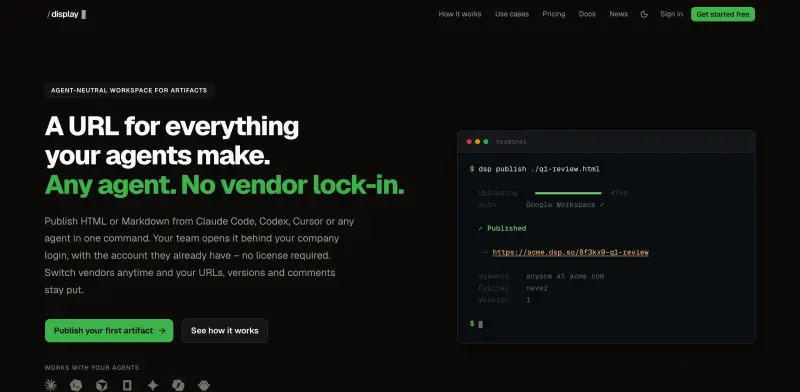Click the 'terminal' title label
This screenshot has width=800, height=392.
(x=511, y=141)
